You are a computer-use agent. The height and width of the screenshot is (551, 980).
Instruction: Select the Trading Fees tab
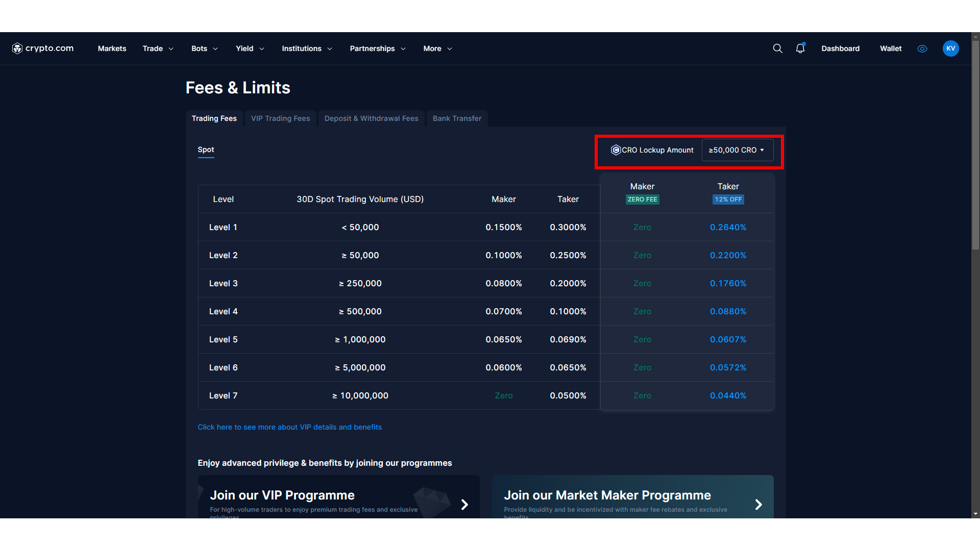[214, 118]
